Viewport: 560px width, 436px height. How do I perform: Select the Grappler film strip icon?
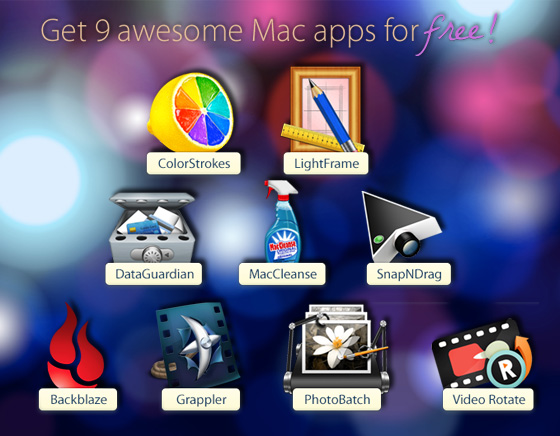(x=195, y=345)
